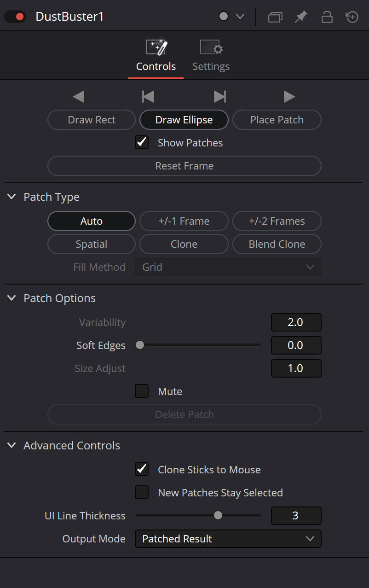Click the Size Adjust value field

coord(296,368)
